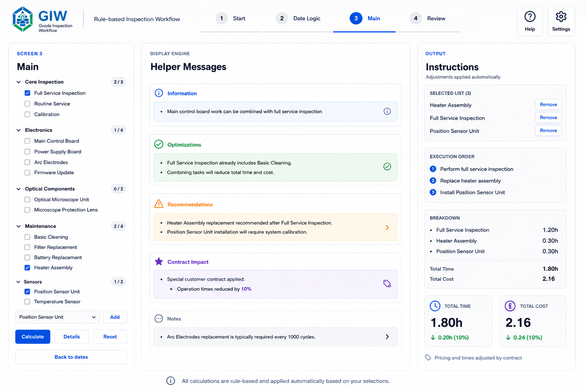Open step 4 Review
The image size is (586, 392).
427,18
